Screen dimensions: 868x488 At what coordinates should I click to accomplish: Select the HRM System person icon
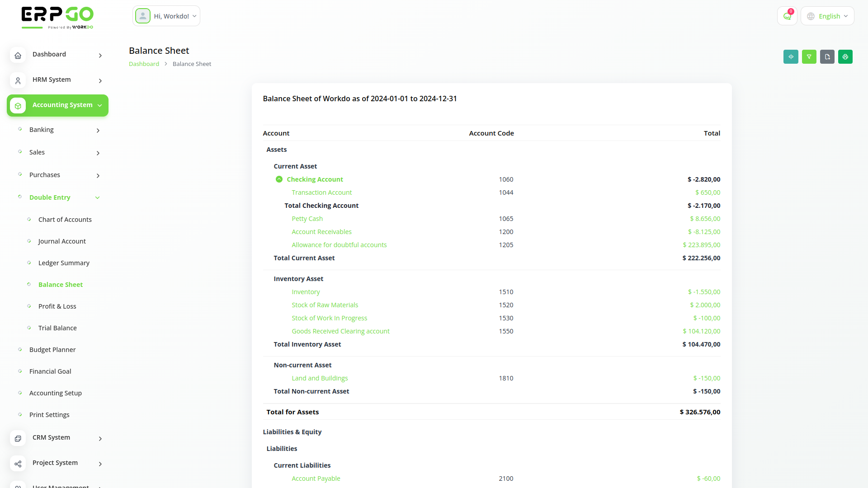point(18,80)
